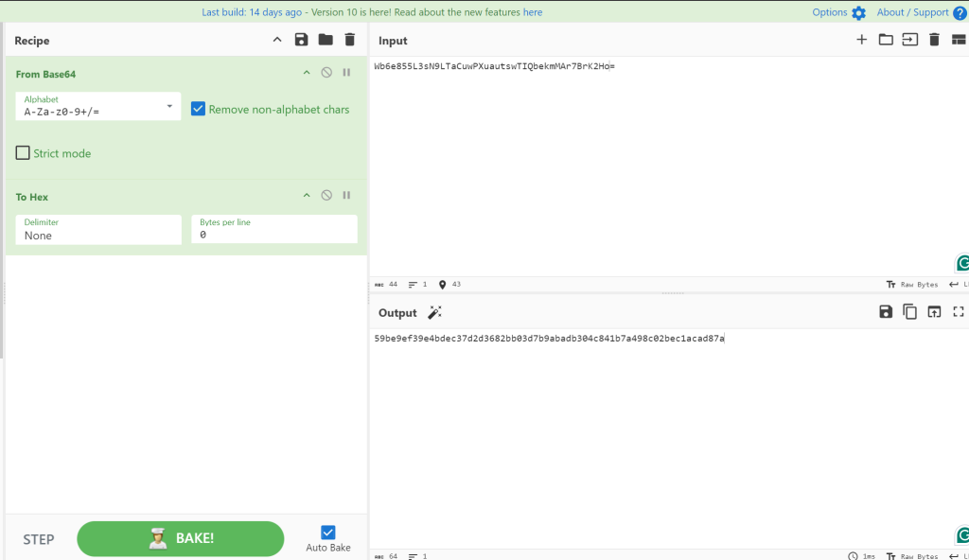Open the Delimiter field set to None
Image resolution: width=969 pixels, height=560 pixels.
click(x=98, y=229)
